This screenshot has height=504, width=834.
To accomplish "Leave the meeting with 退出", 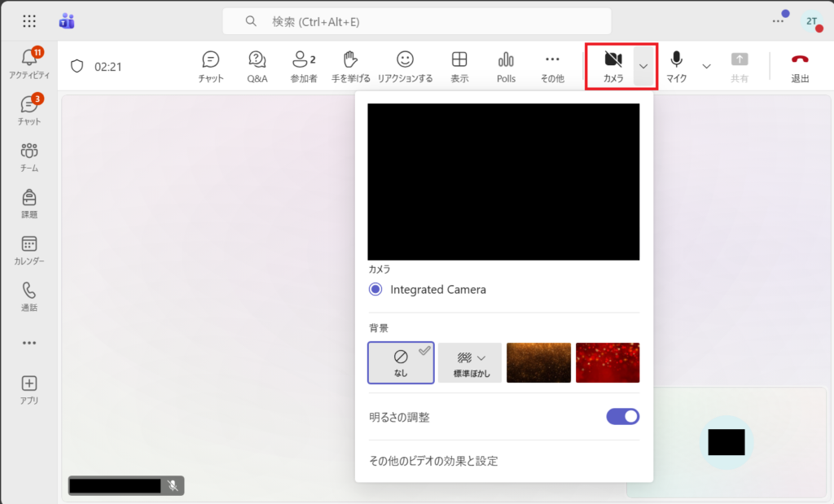I will coord(800,66).
